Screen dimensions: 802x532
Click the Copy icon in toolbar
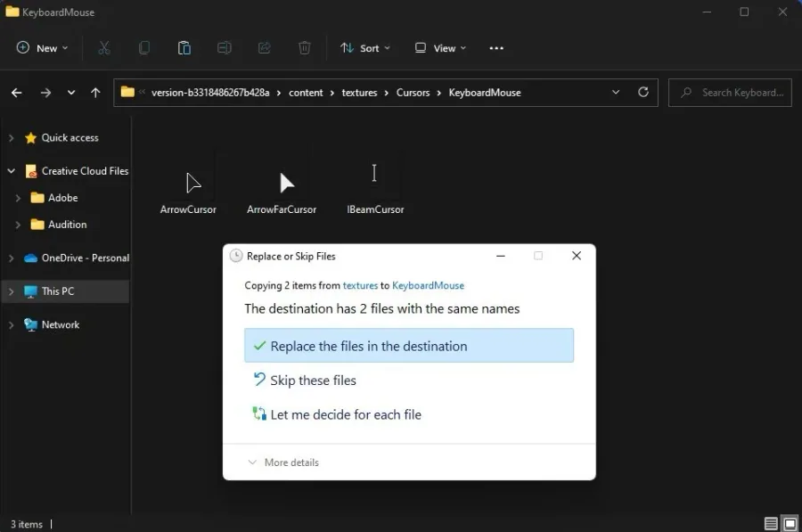click(x=144, y=48)
